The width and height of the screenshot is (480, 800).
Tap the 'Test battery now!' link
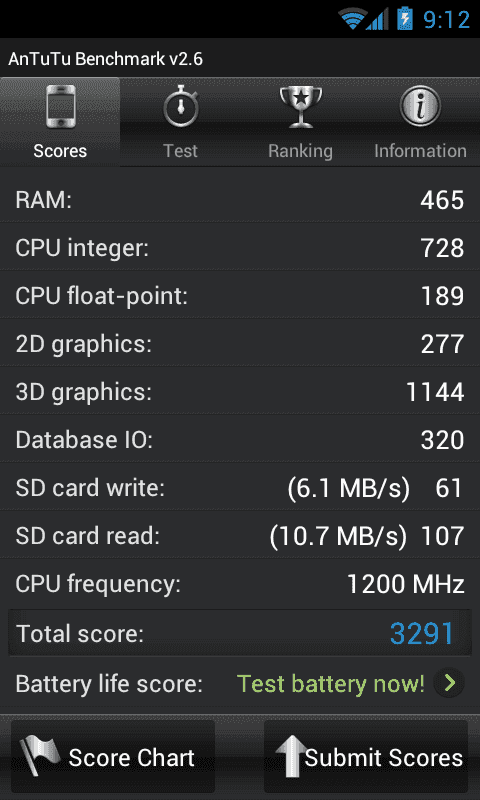click(x=331, y=684)
